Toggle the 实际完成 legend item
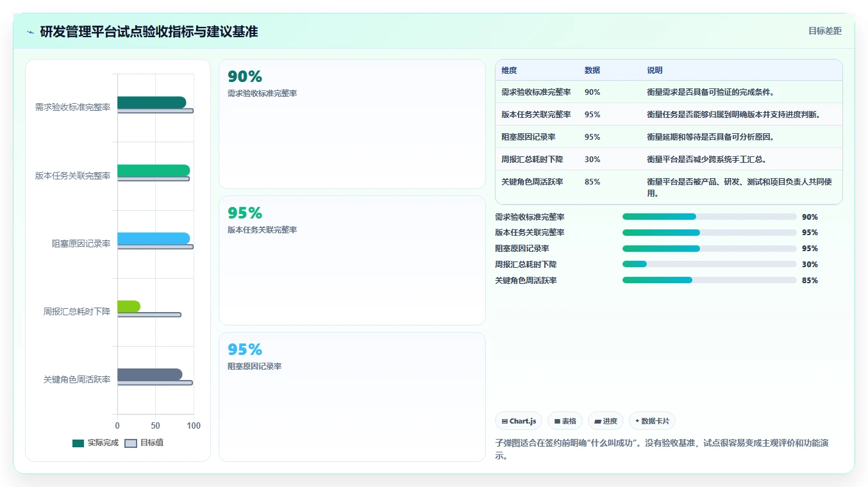The width and height of the screenshot is (868, 487). [x=96, y=443]
